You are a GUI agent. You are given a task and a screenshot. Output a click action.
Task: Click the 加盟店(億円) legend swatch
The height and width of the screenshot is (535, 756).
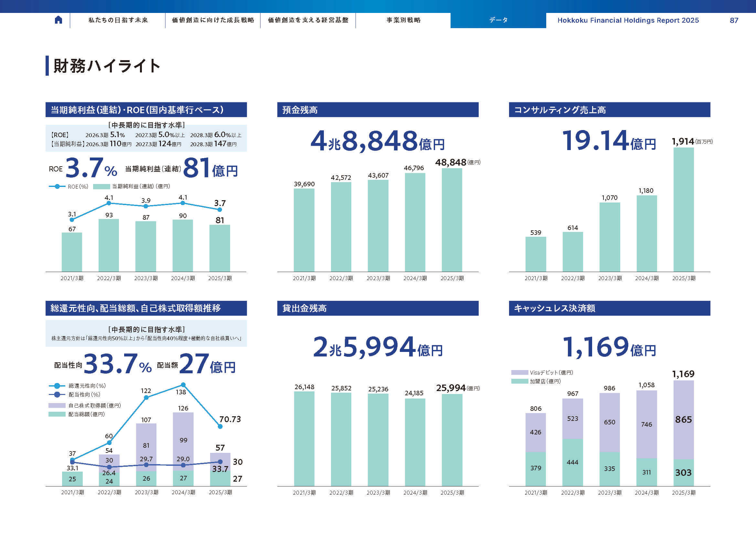pos(520,381)
